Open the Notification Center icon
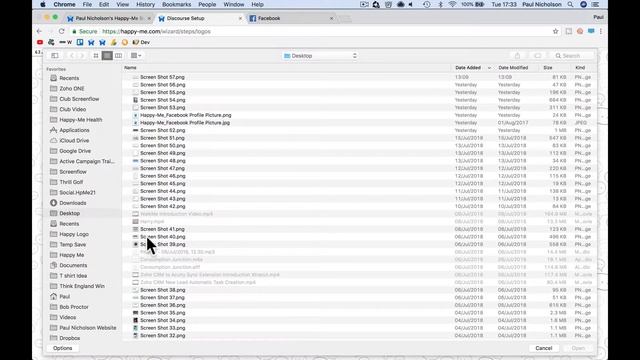Screen dimensions: 640x360 (596, 4)
